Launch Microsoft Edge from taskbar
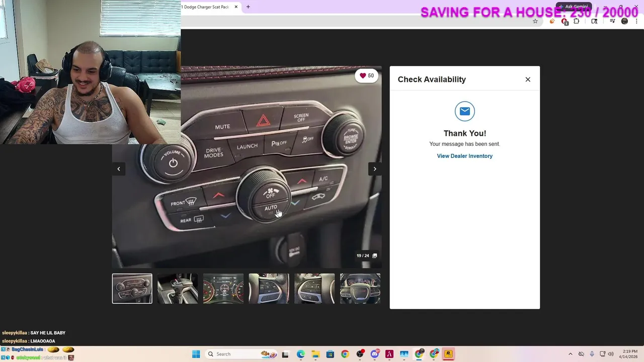644x362 pixels. pyautogui.click(x=300, y=354)
